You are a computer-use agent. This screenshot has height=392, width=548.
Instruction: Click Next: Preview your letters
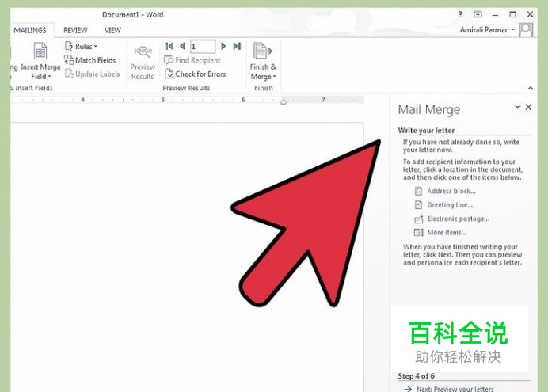455,389
